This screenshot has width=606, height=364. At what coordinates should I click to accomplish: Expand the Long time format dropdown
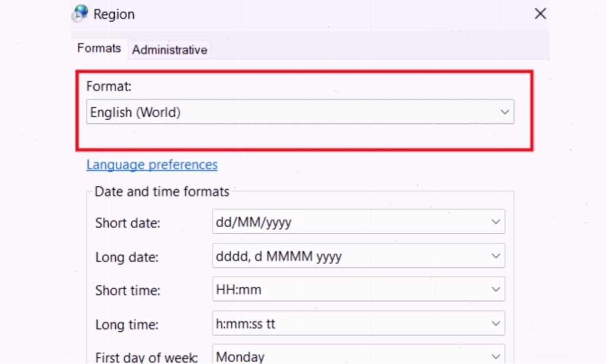pyautogui.click(x=359, y=324)
